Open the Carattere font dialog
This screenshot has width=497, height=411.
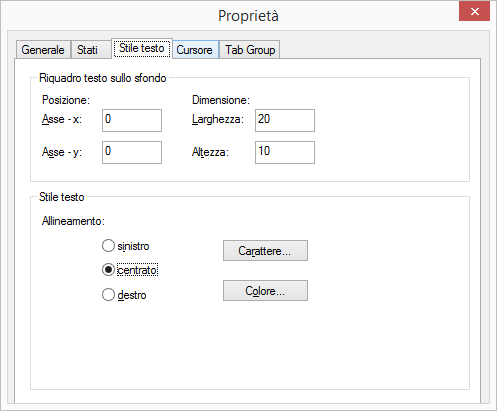265,250
